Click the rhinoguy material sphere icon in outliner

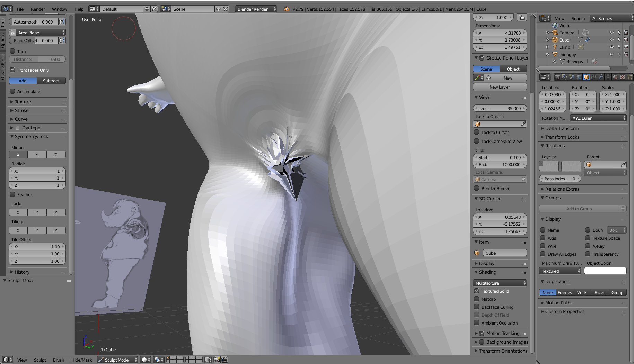595,62
